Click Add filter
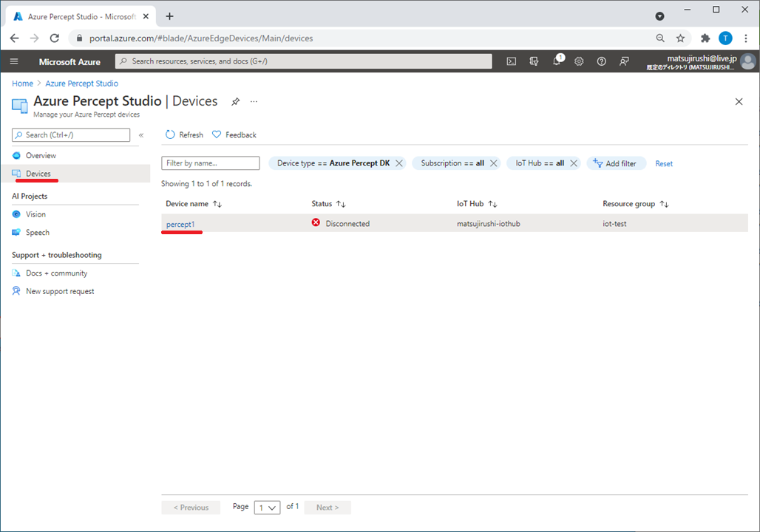This screenshot has height=532, width=760. pos(615,163)
